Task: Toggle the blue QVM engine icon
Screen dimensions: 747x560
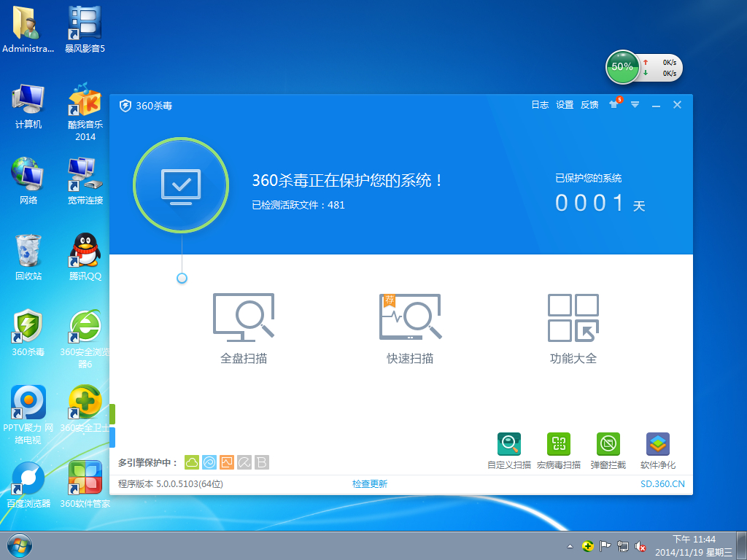Action: pos(209,462)
